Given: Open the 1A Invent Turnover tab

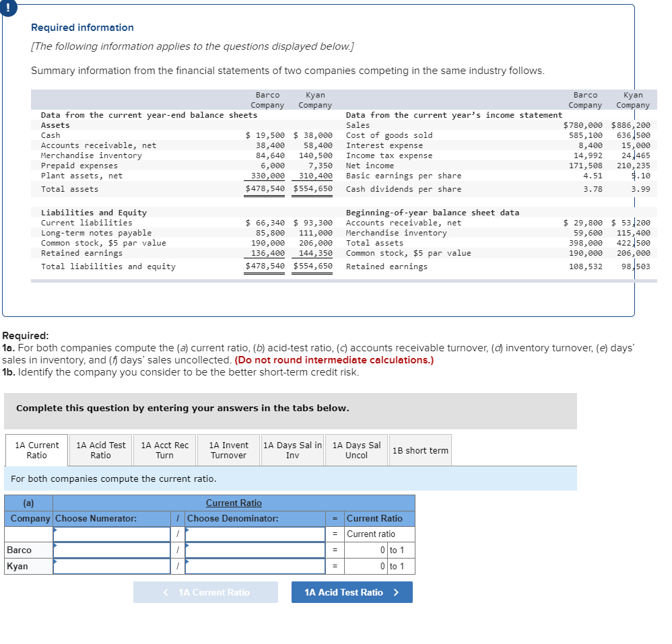Looking at the screenshot, I should coord(228,450).
